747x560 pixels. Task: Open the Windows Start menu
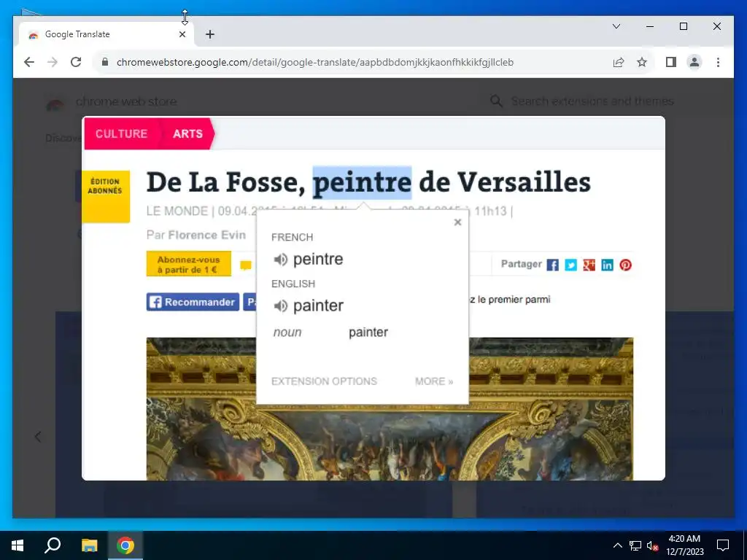tap(18, 545)
